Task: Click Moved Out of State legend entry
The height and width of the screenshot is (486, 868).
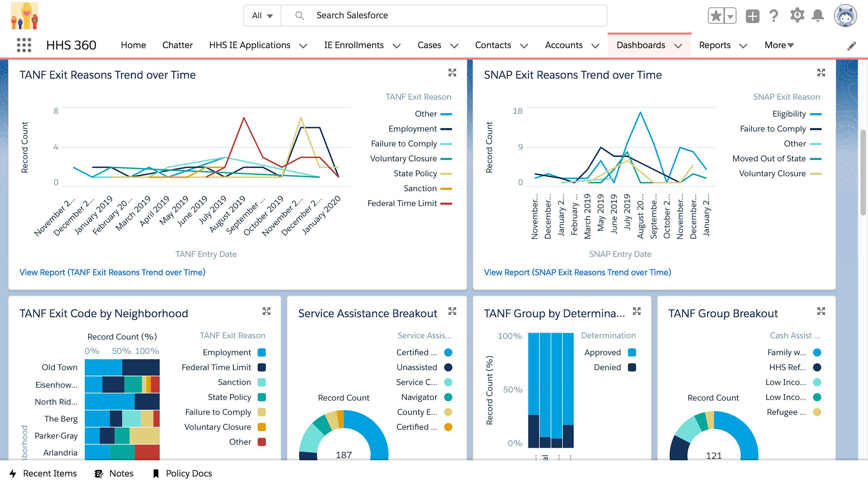Action: pos(777,159)
